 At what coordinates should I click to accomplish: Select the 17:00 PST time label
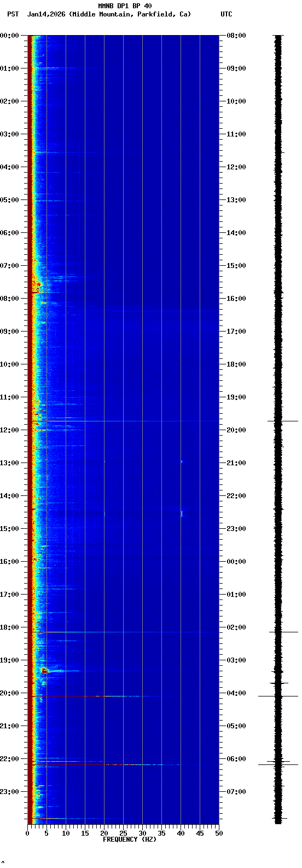tap(10, 595)
